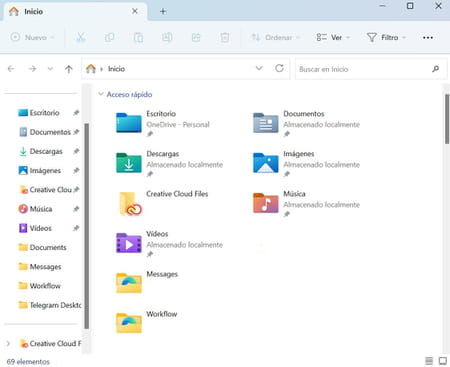Unpin Documentos using sidebar pin icon
The width and height of the screenshot is (450, 367).
76,132
